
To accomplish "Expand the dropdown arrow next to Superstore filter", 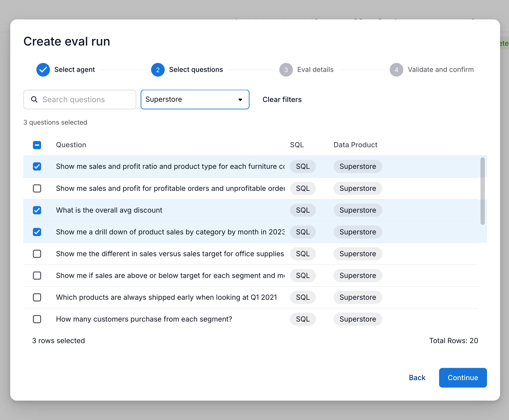I will (x=240, y=99).
